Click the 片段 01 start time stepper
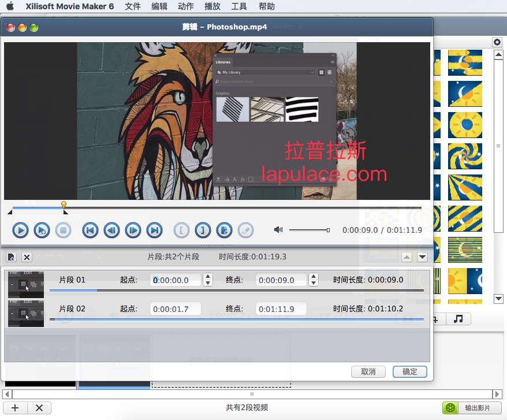The height and width of the screenshot is (420, 507). tap(208, 280)
